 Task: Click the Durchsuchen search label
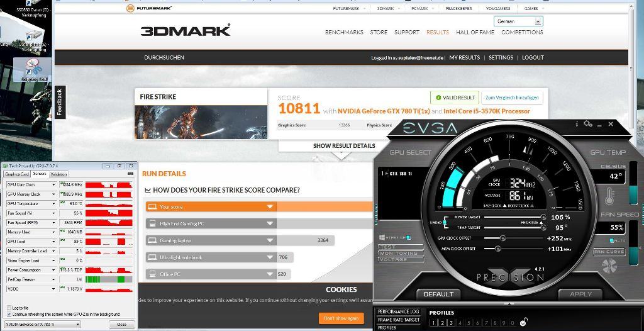click(164, 57)
